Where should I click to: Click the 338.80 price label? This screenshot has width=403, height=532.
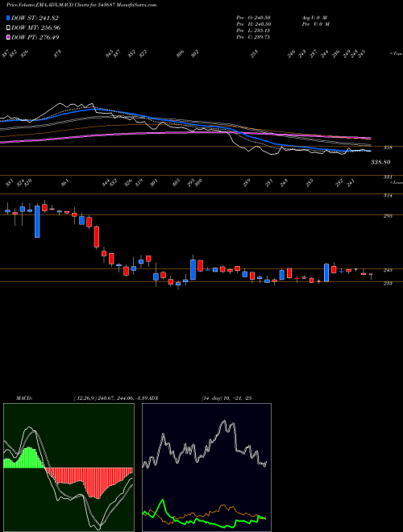pos(380,162)
